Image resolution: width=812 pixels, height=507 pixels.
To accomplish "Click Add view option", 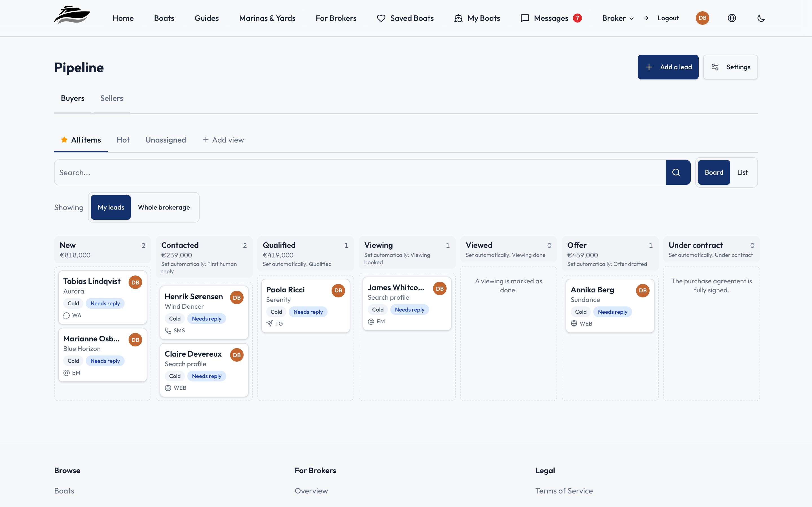I will [223, 140].
